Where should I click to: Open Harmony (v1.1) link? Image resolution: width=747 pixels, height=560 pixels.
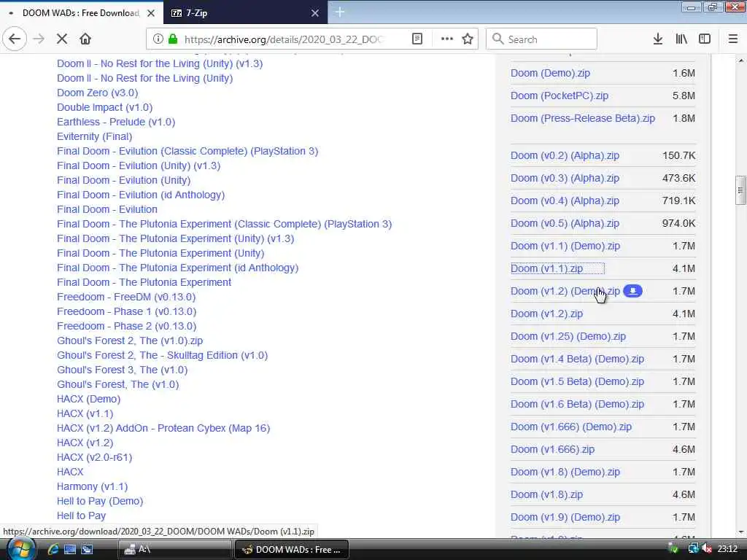point(93,486)
